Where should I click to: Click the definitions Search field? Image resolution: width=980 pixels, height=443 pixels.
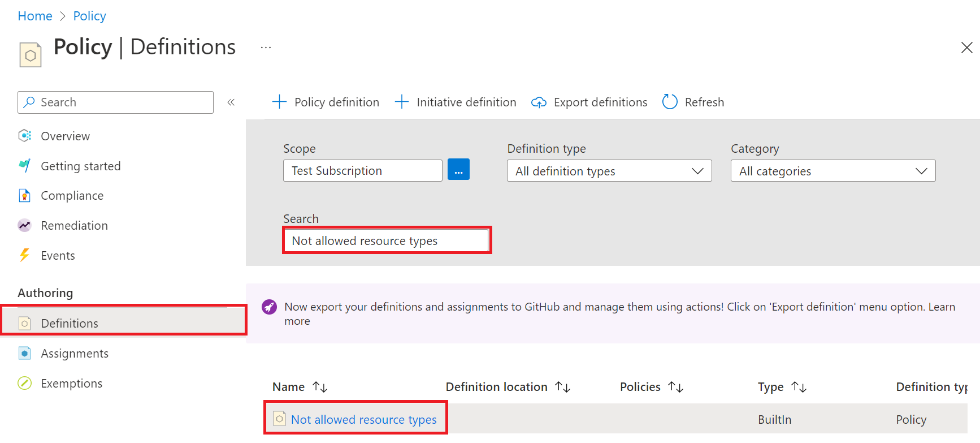[387, 241]
